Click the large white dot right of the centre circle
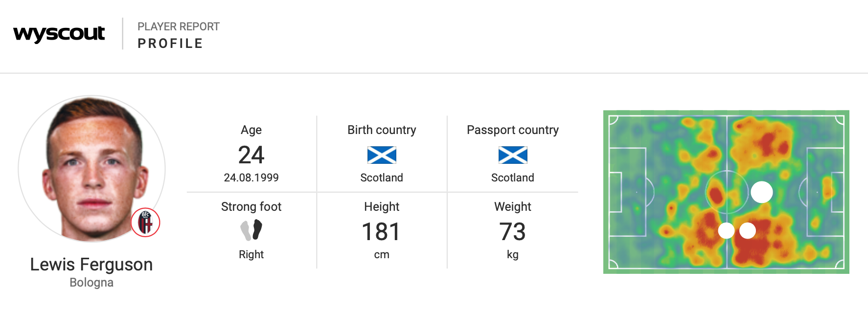This screenshot has height=312, width=868. [x=761, y=192]
